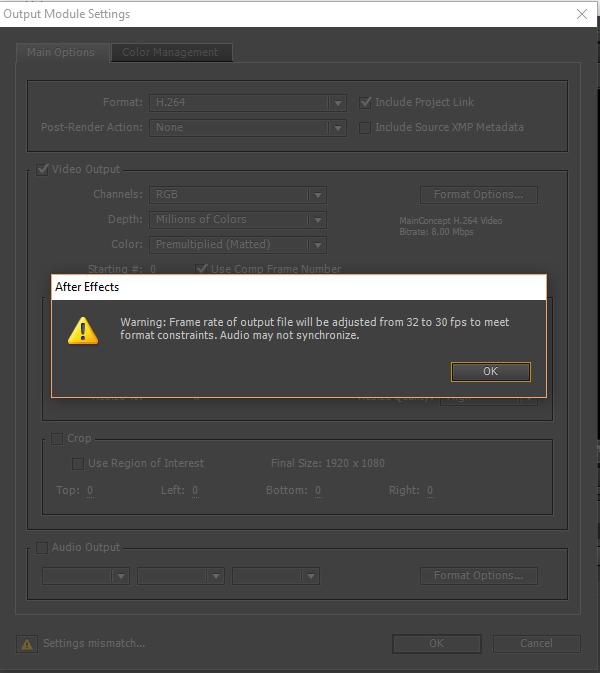Click the Bitrate: 8.00 Mbps text
This screenshot has height=673, width=600.
point(436,232)
